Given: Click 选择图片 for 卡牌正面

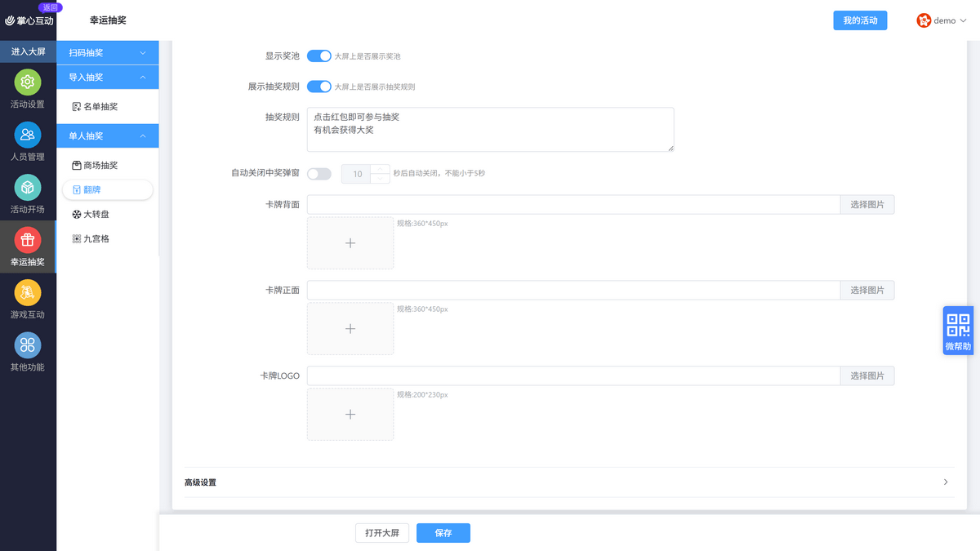Looking at the screenshot, I should click(867, 290).
